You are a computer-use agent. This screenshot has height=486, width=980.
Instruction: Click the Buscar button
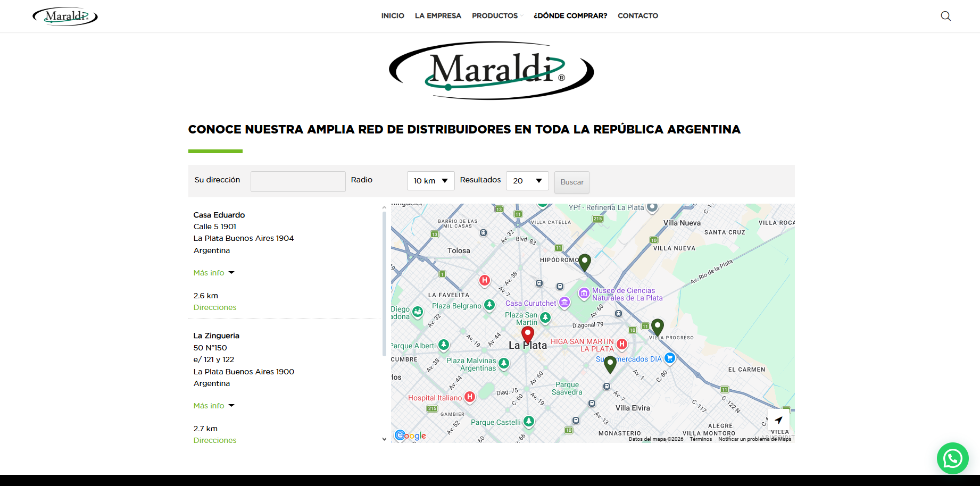tap(572, 182)
